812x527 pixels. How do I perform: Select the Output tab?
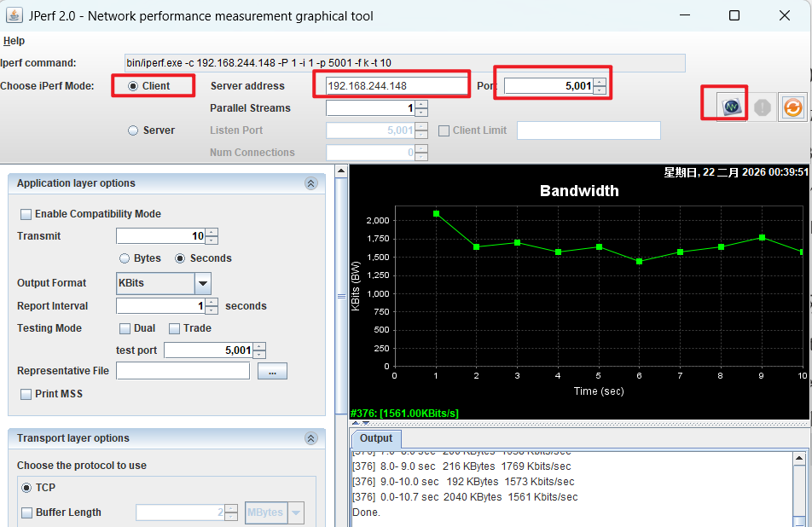376,438
